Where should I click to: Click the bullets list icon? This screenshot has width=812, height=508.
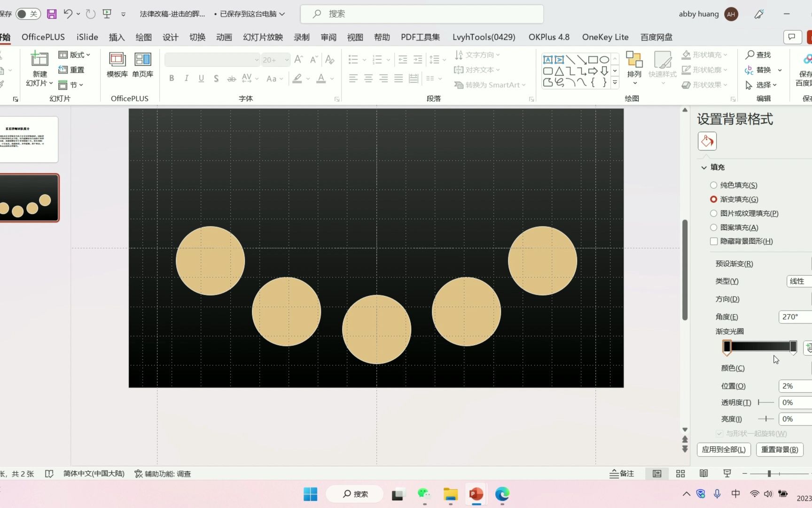point(353,60)
